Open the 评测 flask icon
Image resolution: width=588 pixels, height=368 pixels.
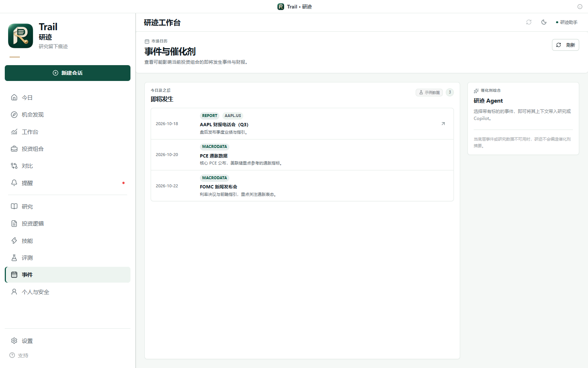pos(14,258)
